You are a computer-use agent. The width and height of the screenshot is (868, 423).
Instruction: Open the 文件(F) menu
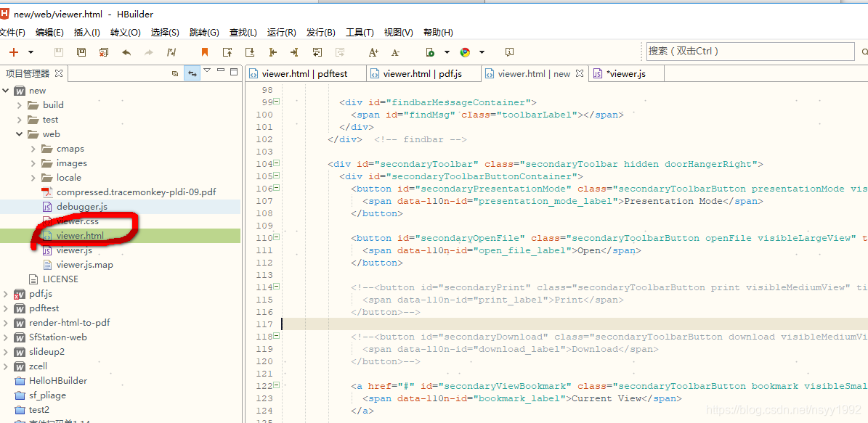click(12, 33)
